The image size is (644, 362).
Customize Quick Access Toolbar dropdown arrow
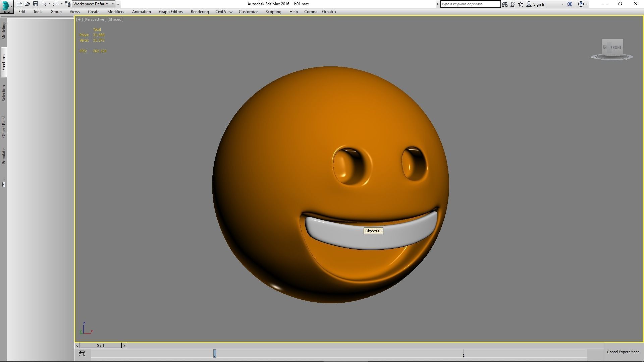(x=118, y=4)
